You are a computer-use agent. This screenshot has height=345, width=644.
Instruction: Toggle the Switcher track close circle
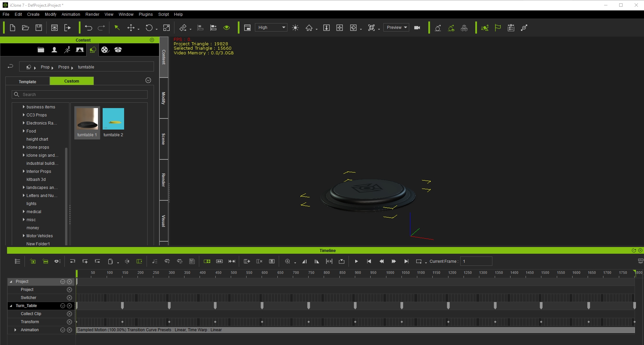[69, 298]
